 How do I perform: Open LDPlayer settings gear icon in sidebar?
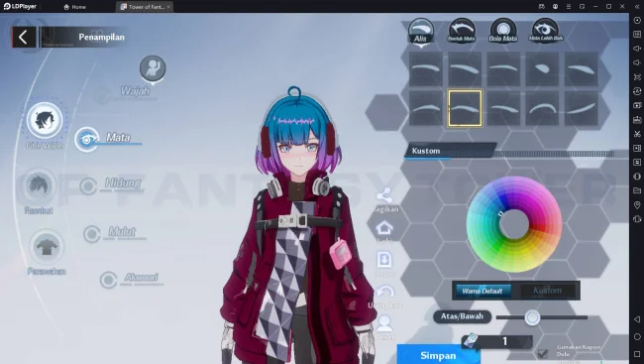coord(637,20)
